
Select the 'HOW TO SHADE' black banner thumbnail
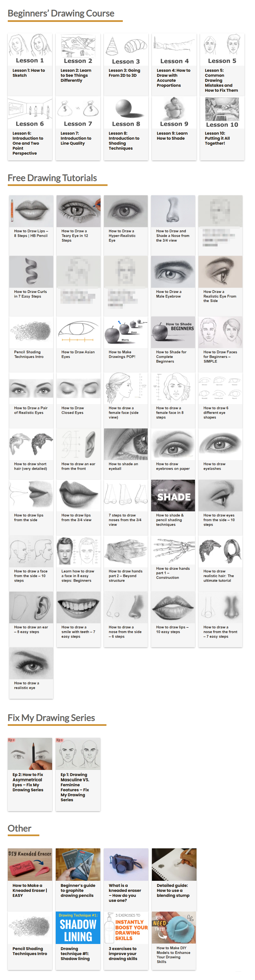tap(173, 495)
